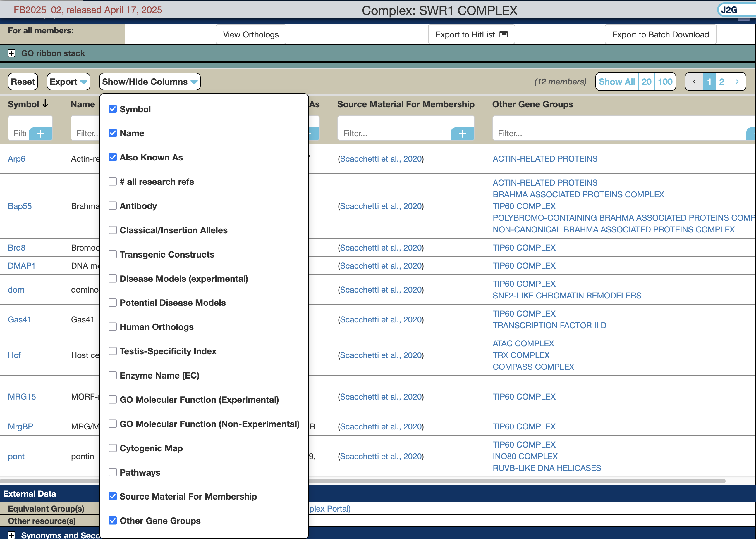Open the Bap55 gene link
756x539 pixels.
(x=20, y=206)
